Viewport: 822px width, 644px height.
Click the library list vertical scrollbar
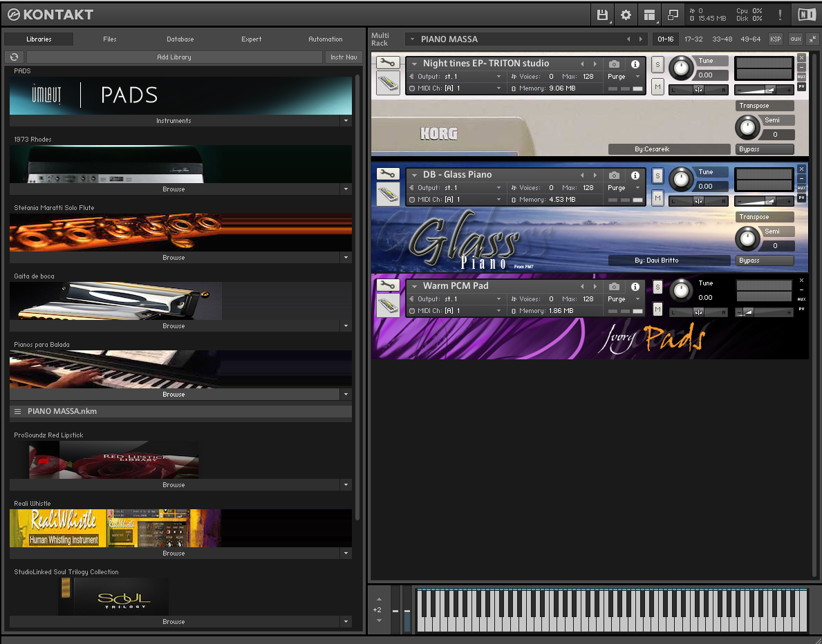pos(358,296)
